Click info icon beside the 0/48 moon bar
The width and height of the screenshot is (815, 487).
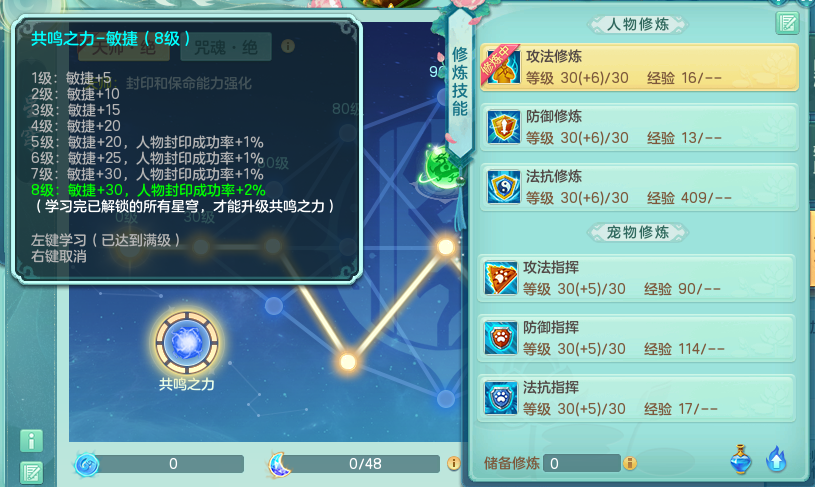click(453, 463)
